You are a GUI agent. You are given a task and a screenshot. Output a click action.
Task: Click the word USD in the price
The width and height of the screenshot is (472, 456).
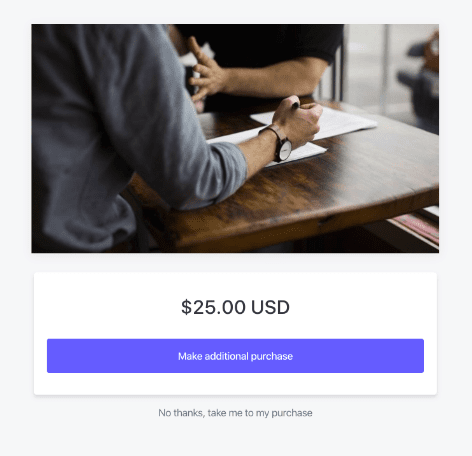click(x=270, y=307)
